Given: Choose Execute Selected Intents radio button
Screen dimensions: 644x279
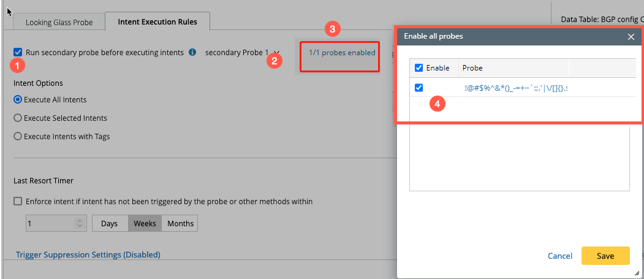Looking at the screenshot, I should (x=18, y=118).
